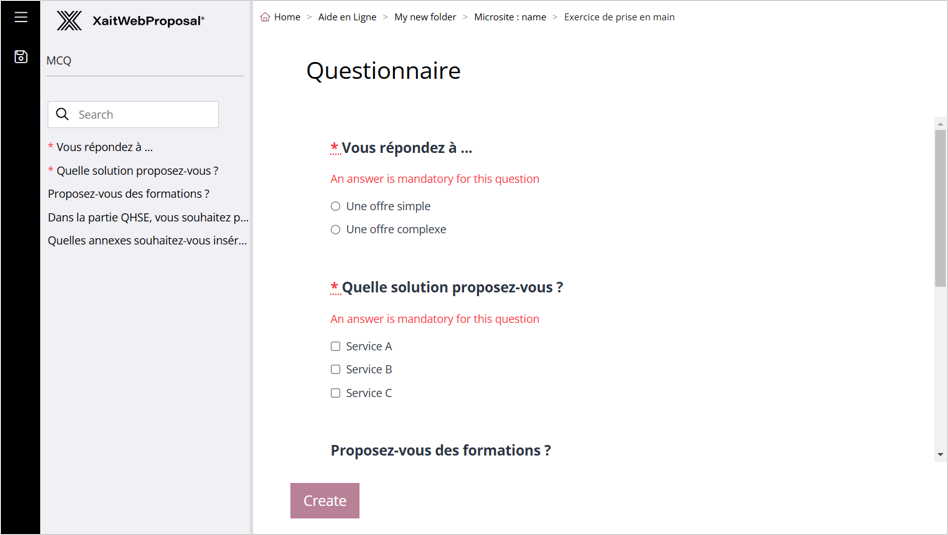The image size is (948, 535).
Task: Click the save icon in left rail
Action: tap(20, 57)
